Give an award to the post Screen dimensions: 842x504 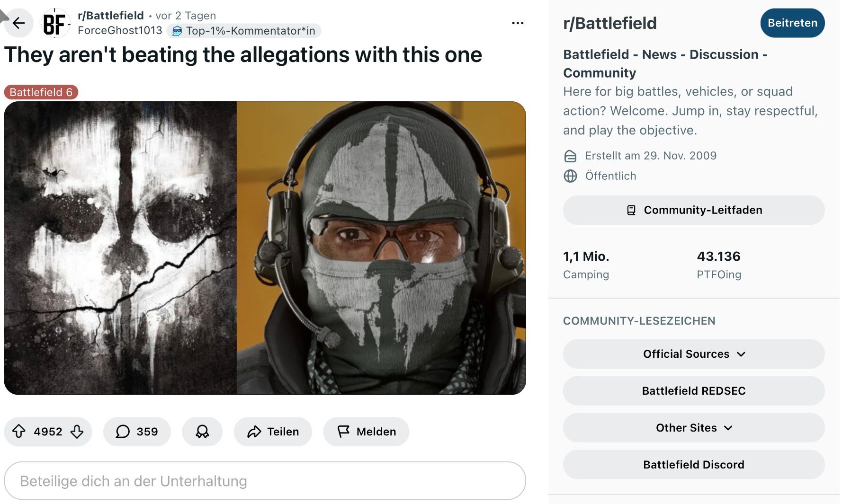pos(202,431)
